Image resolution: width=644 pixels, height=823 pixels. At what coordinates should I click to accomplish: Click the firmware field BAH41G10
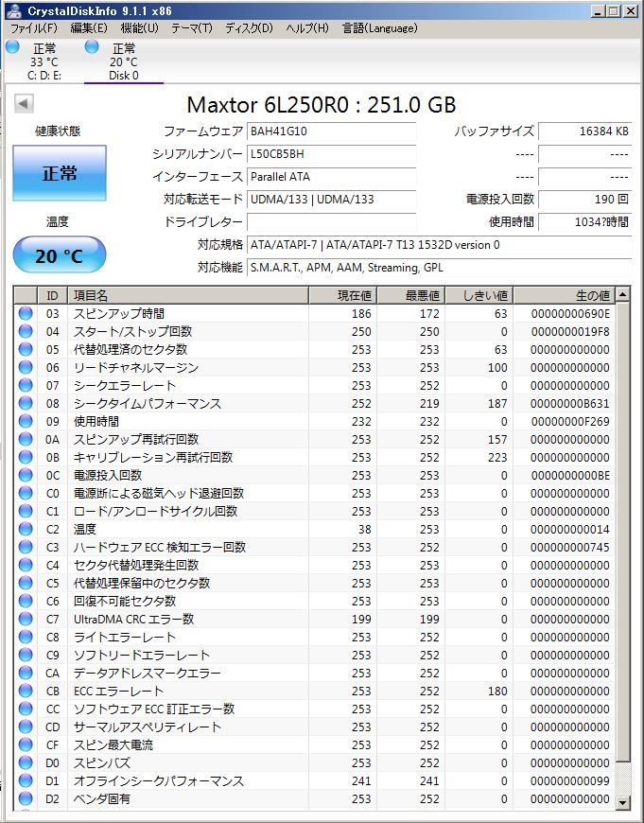pyautogui.click(x=331, y=131)
